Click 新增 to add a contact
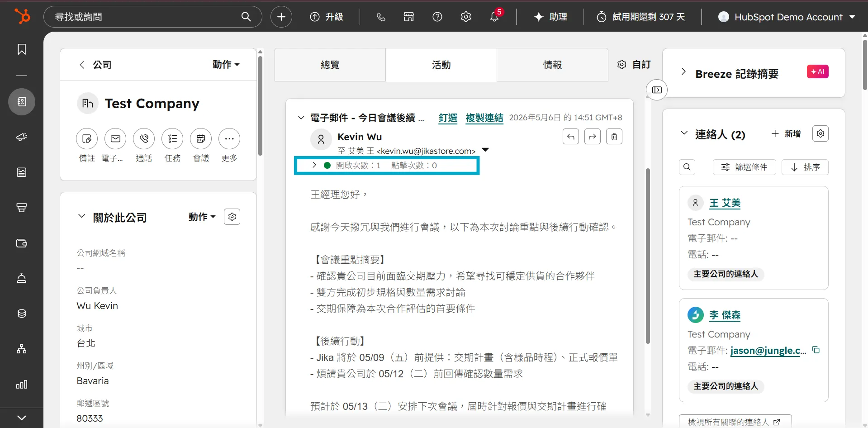The height and width of the screenshot is (428, 868). click(786, 133)
